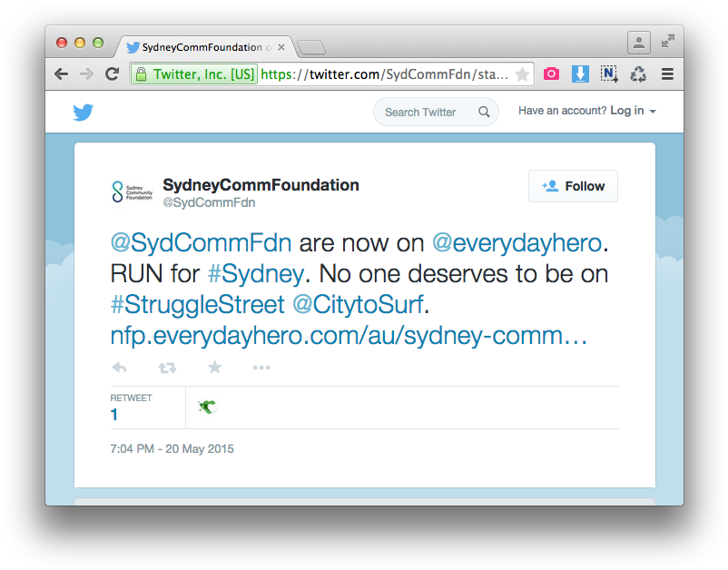Screen dimensions: 728x570
Task: Open the Chrome hamburger menu
Action: pyautogui.click(x=667, y=74)
